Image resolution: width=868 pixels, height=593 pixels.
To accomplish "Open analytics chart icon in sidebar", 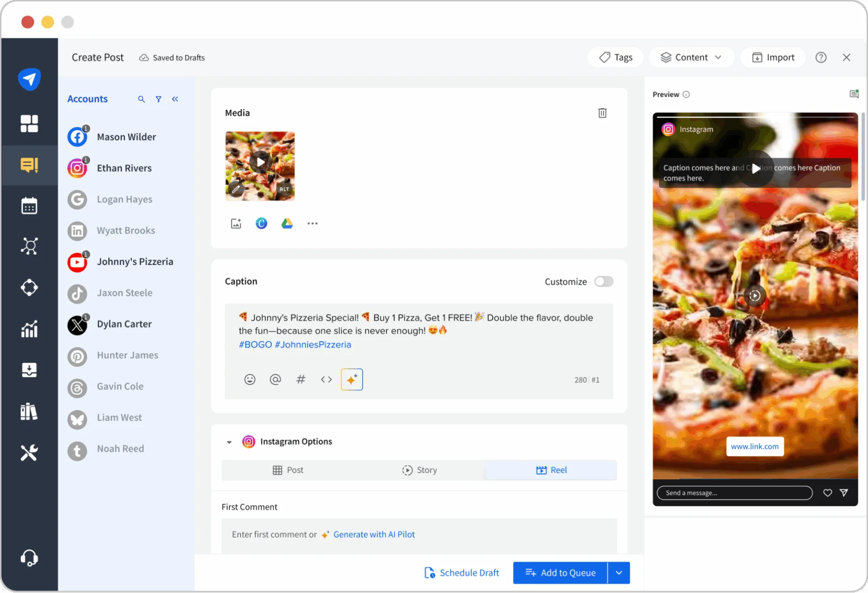I will tap(29, 329).
